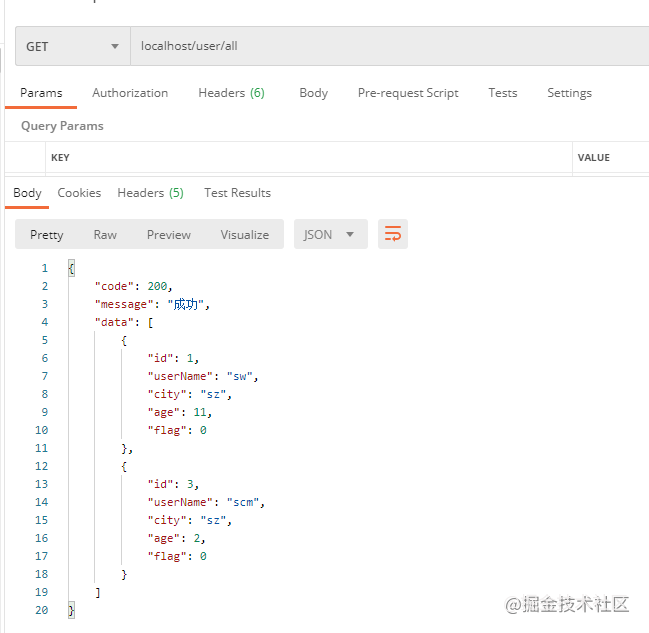Open the JSON format dropdown
The width and height of the screenshot is (649, 633).
pos(330,234)
